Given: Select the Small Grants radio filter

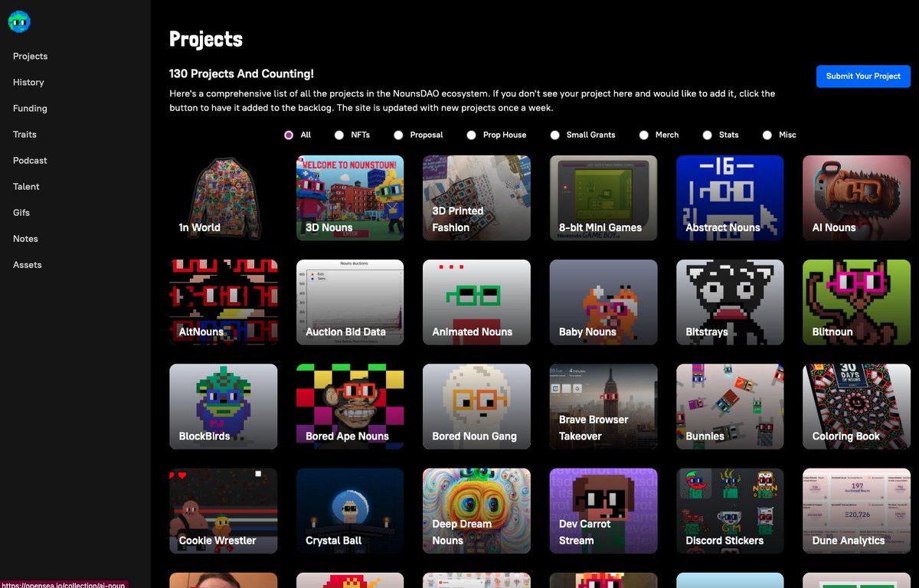Looking at the screenshot, I should tap(554, 135).
